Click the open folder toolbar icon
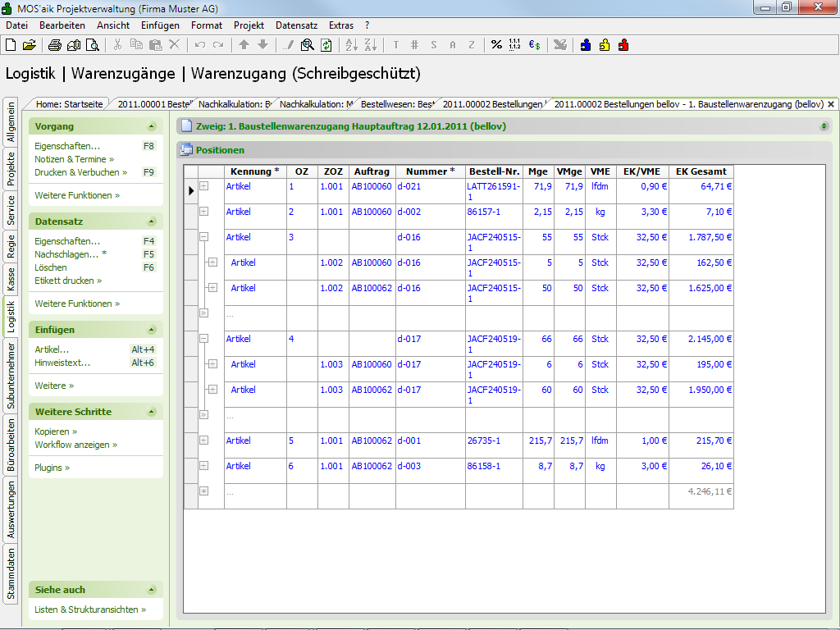 point(30,45)
